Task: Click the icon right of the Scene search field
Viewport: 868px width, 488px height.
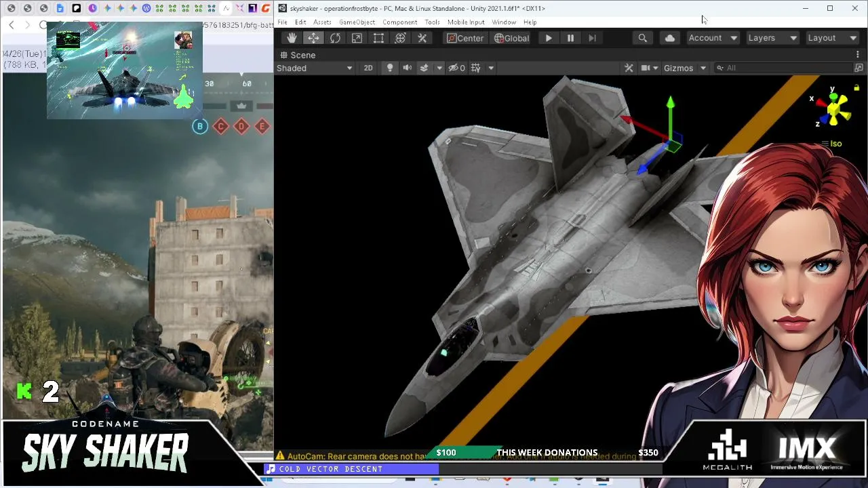Action: [859, 68]
